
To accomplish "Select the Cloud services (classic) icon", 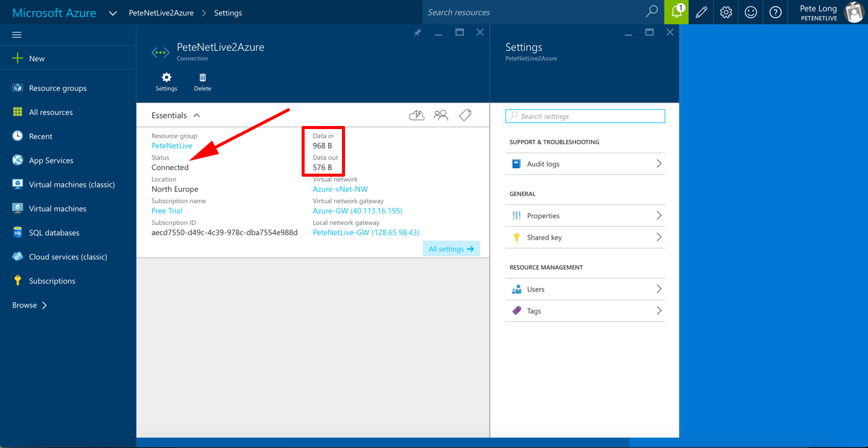I will (17, 257).
